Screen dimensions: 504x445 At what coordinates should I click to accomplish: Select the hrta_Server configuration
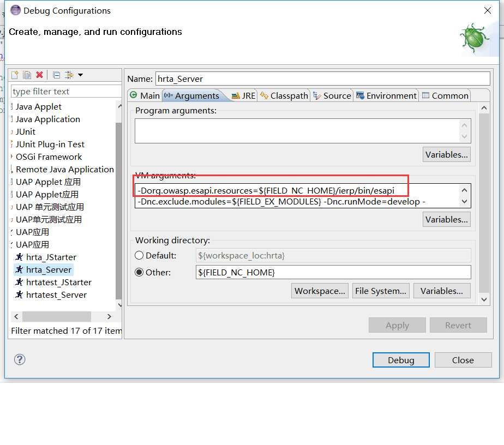(49, 269)
